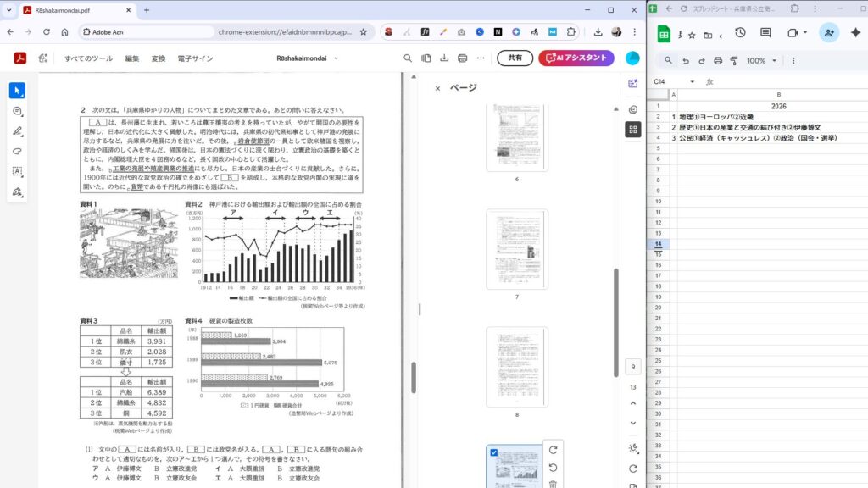Image resolution: width=868 pixels, height=488 pixels.
Task: Expand the R8shakaimondai file name dropdown
Action: 336,58
